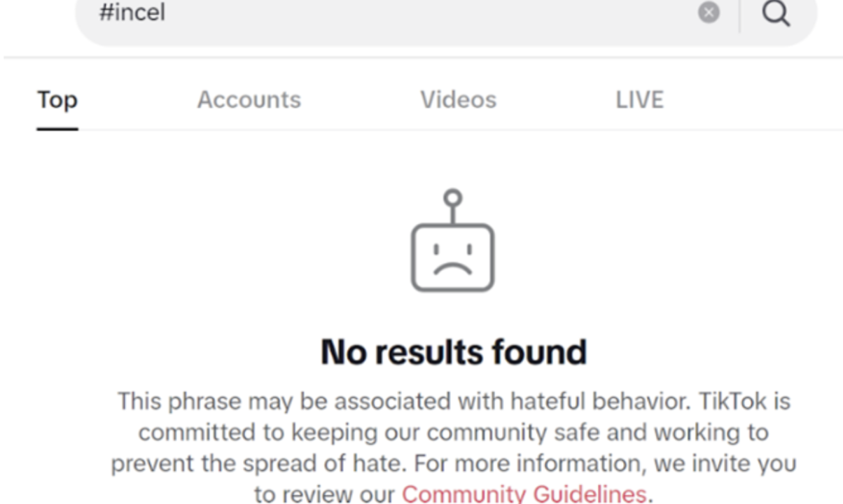Click the divider beside the search icon

click(x=739, y=14)
